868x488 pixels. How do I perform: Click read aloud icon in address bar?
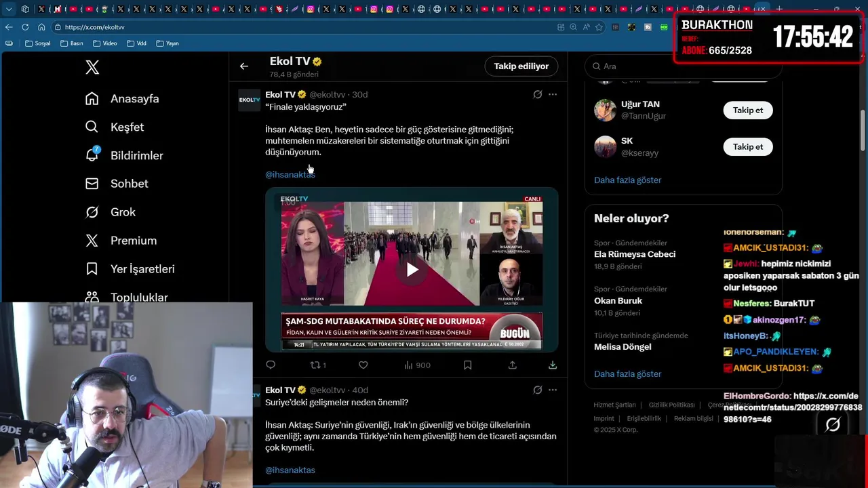586,27
